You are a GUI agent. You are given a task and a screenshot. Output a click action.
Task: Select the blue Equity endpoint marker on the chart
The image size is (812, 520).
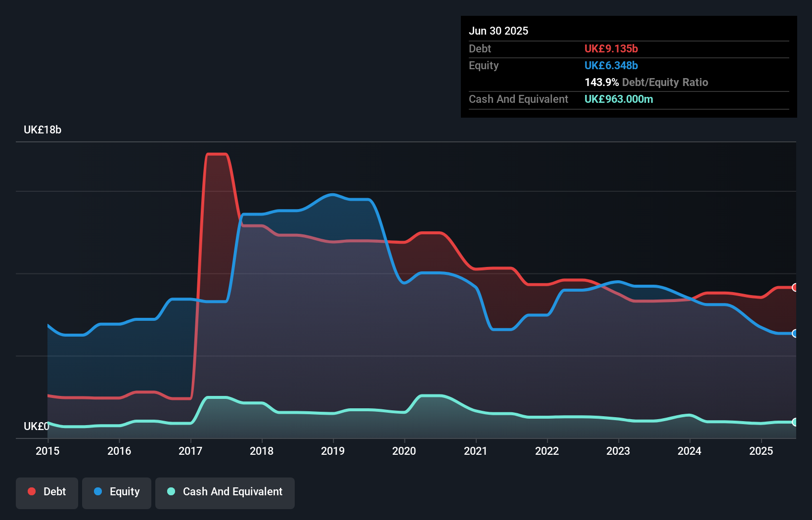pos(795,334)
